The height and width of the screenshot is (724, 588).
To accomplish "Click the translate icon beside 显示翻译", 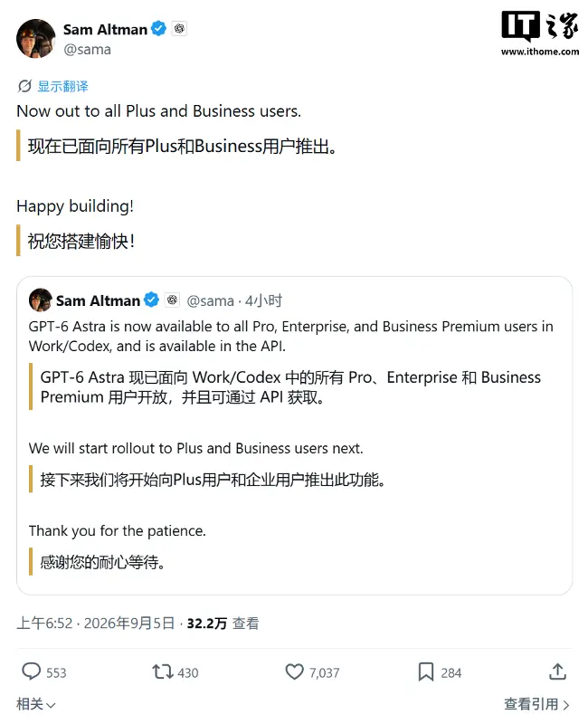I will click(24, 86).
